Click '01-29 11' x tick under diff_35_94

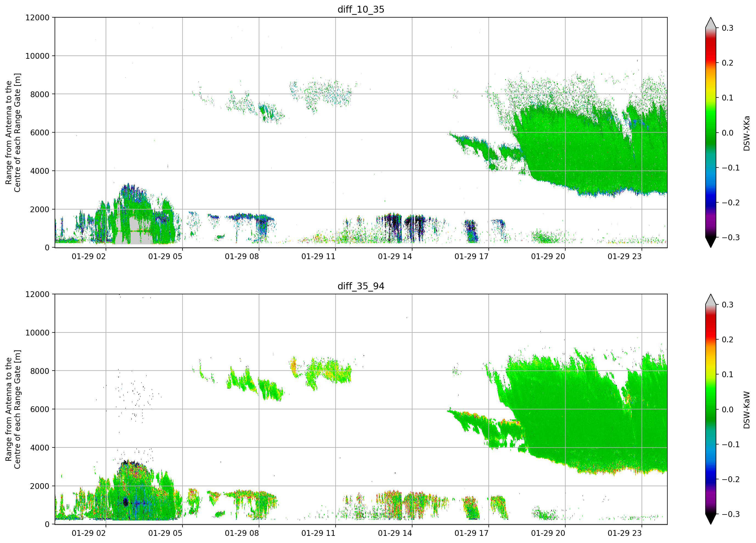318,533
